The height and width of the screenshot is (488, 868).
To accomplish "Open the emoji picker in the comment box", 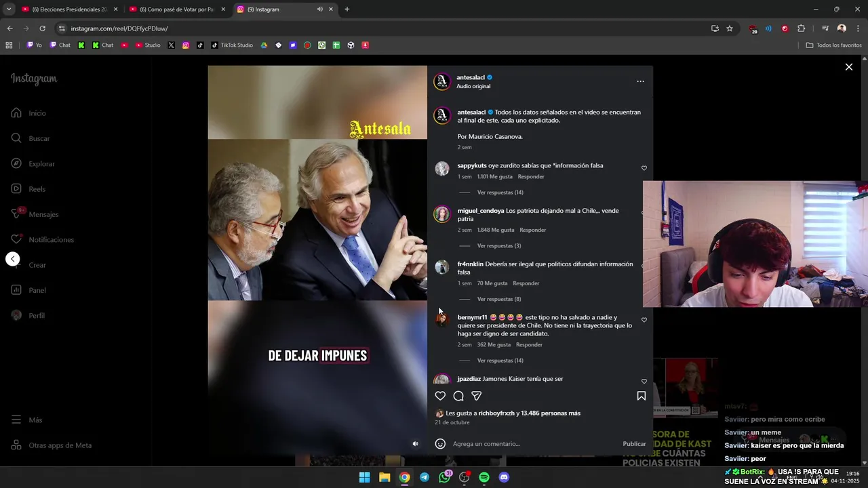I will [440, 444].
